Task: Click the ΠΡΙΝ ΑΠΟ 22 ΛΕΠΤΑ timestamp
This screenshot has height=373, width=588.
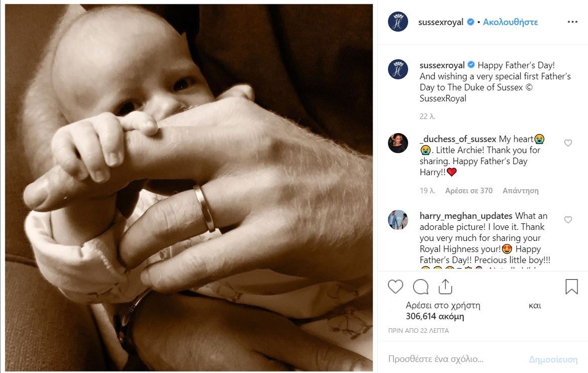Action: pyautogui.click(x=418, y=331)
